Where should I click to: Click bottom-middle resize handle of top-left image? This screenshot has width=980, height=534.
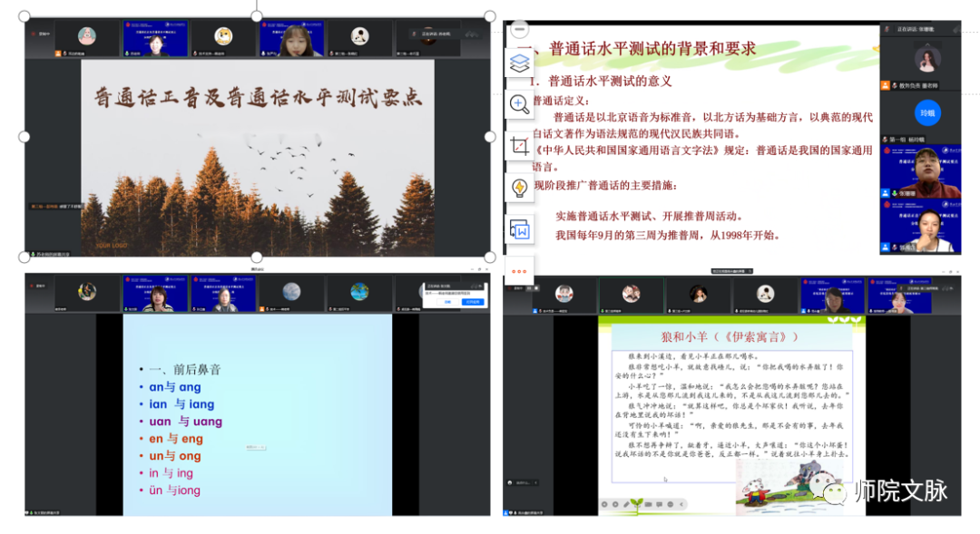tap(257, 257)
